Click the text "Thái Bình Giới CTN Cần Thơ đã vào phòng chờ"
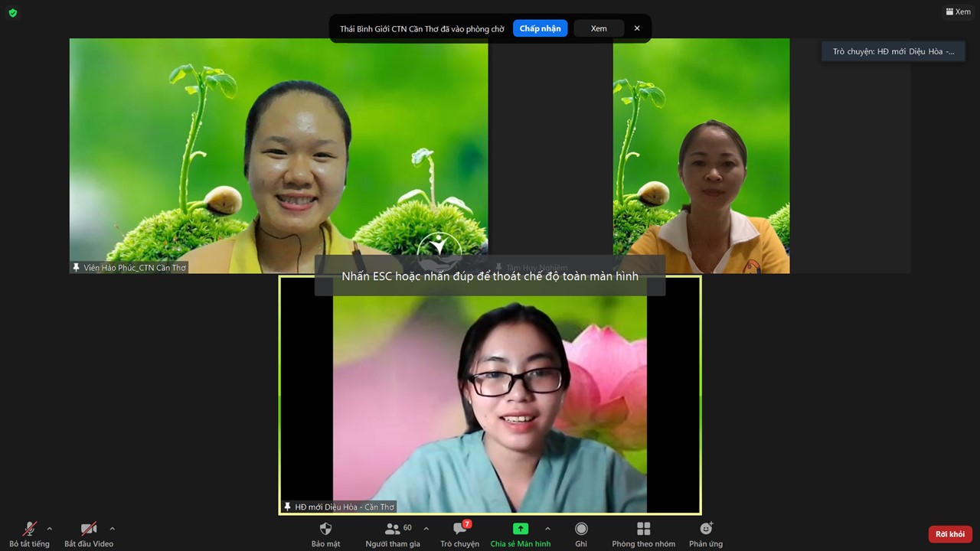Screen dimensions: 980x551 point(422,29)
